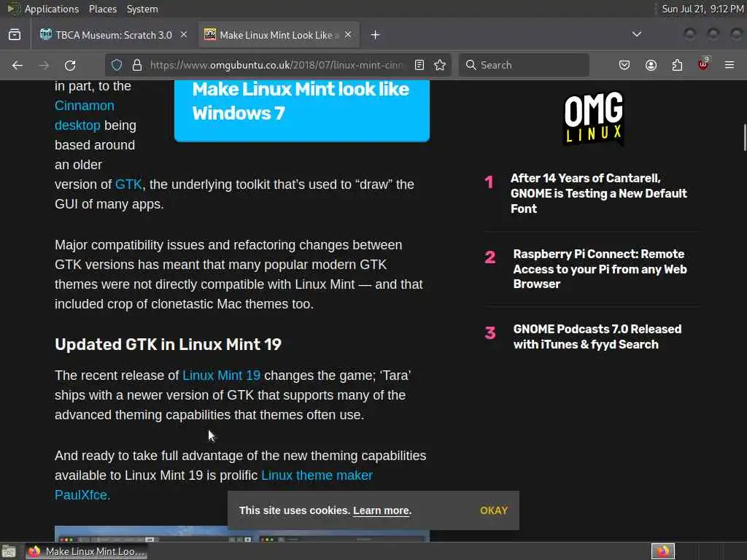Click the URL address bar
The image size is (747, 560).
pos(276,65)
